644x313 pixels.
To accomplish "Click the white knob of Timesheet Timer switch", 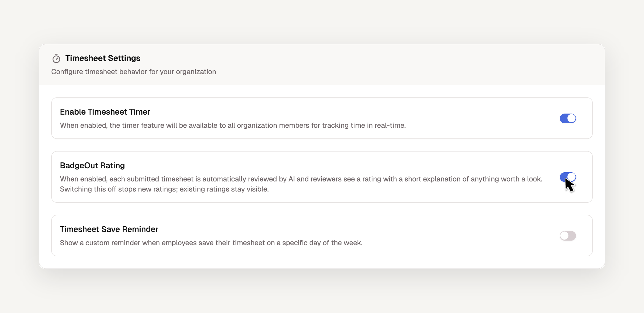I will click(x=572, y=118).
